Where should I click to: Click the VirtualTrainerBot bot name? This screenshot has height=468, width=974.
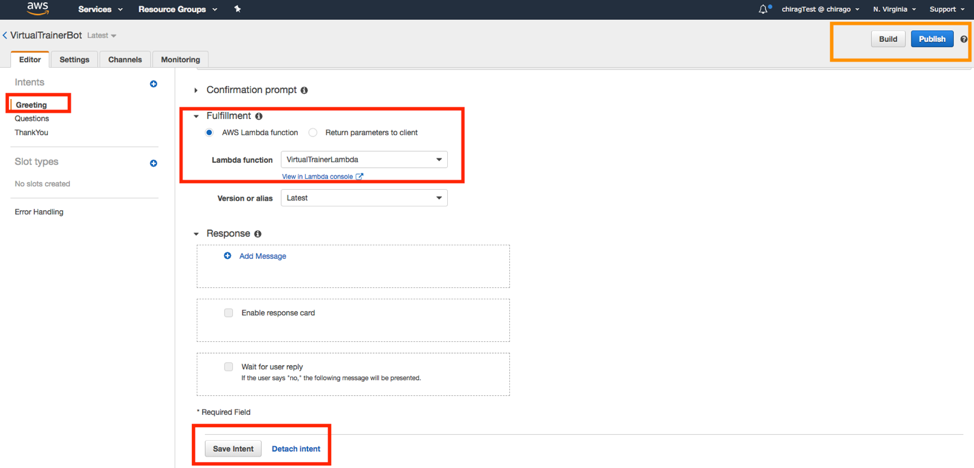(46, 35)
